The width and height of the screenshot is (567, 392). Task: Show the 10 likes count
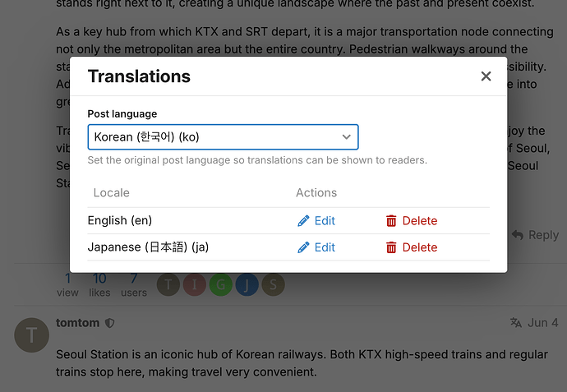click(99, 284)
